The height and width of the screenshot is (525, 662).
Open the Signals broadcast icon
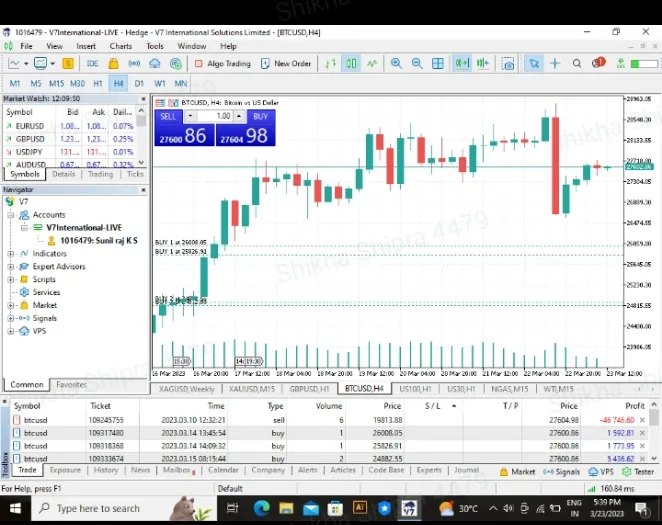pyautogui.click(x=134, y=64)
